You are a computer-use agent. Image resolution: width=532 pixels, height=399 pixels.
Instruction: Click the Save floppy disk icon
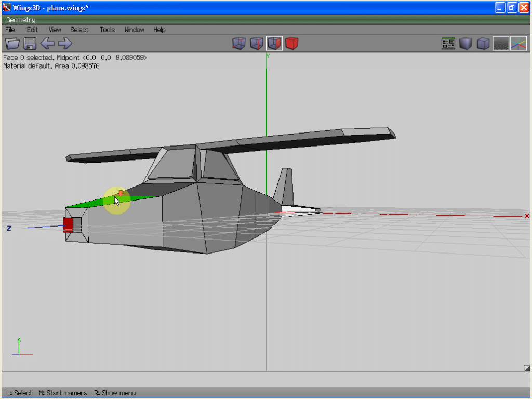point(30,44)
